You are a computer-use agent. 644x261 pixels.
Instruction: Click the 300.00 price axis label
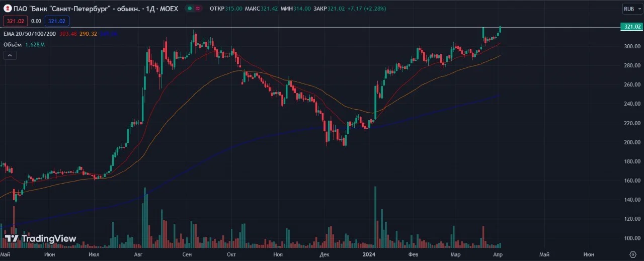pyautogui.click(x=632, y=46)
